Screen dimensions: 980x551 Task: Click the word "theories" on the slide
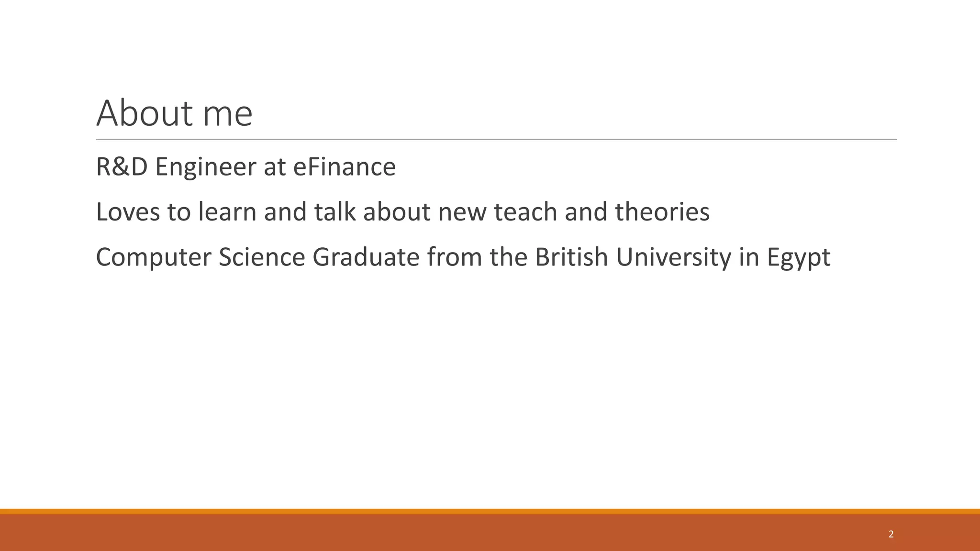[x=662, y=212]
